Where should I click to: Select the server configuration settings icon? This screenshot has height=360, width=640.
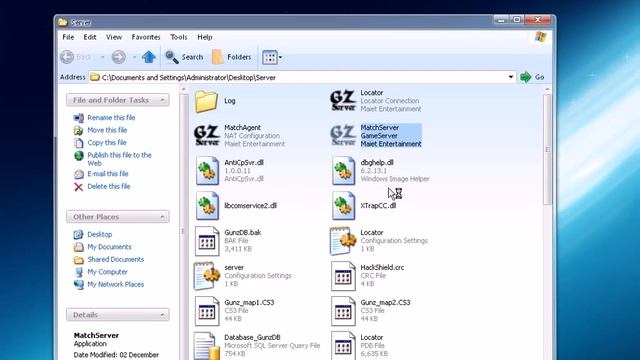(207, 276)
